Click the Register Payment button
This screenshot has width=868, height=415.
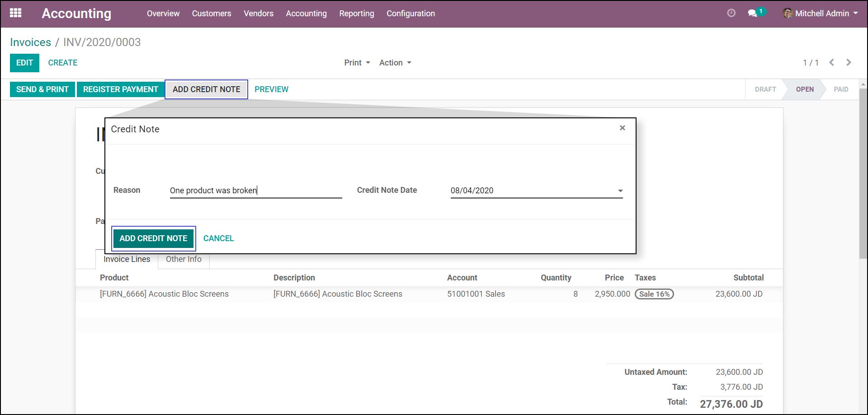click(x=121, y=89)
